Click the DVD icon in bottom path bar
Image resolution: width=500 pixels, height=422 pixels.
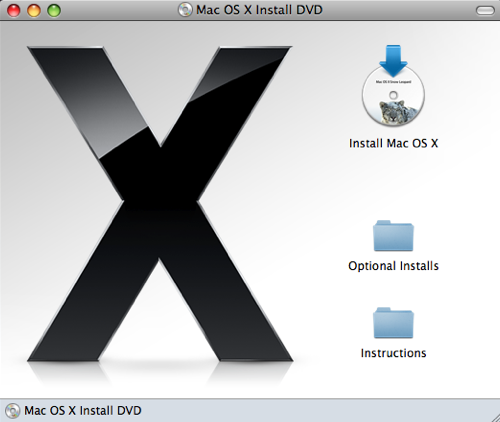pos(13,411)
